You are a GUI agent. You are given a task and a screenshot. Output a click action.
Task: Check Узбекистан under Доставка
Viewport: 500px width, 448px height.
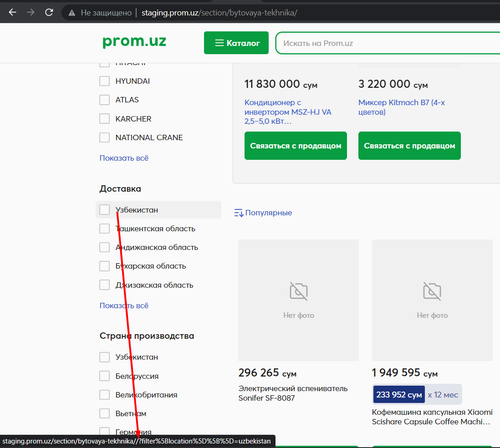point(104,210)
